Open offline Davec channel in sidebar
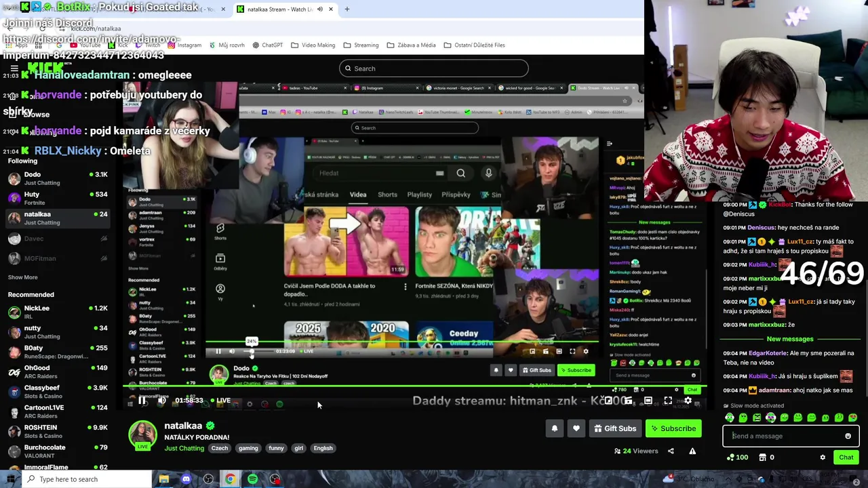The height and width of the screenshot is (488, 868). click(x=58, y=239)
